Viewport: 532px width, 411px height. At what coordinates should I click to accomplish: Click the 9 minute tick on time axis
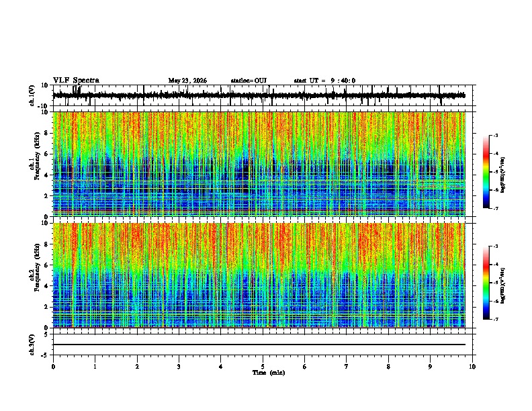pos(430,367)
